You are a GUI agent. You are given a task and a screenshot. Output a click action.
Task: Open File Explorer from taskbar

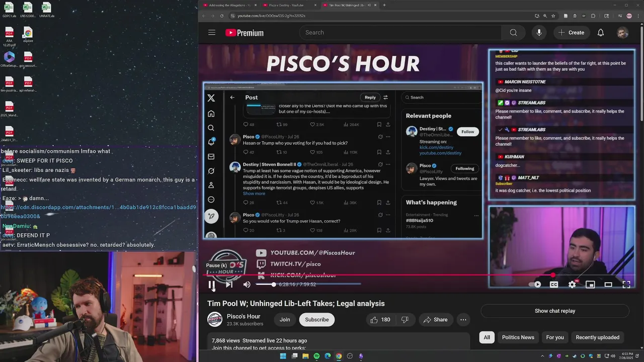click(x=305, y=356)
